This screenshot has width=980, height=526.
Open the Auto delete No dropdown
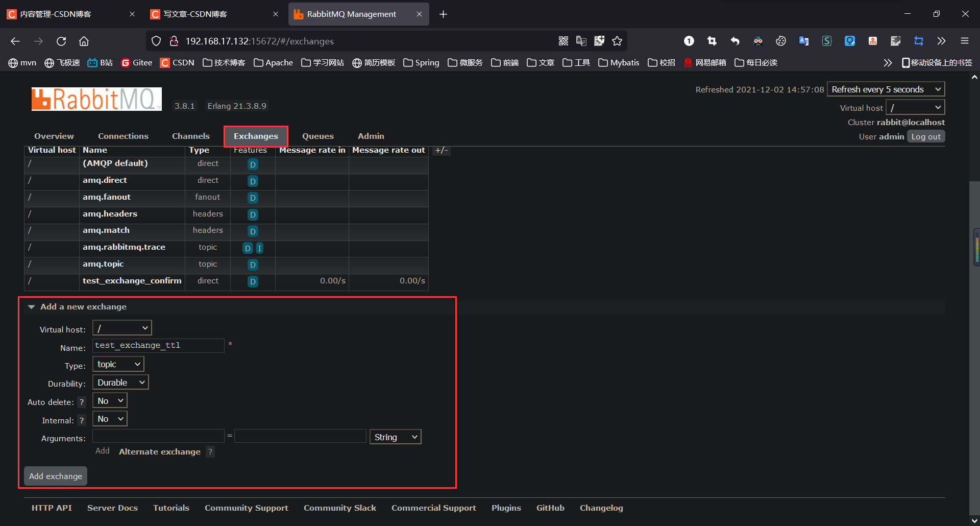pos(110,401)
